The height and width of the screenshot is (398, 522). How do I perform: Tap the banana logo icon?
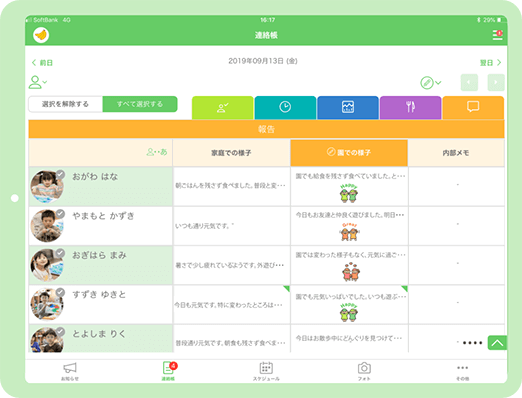[x=41, y=35]
